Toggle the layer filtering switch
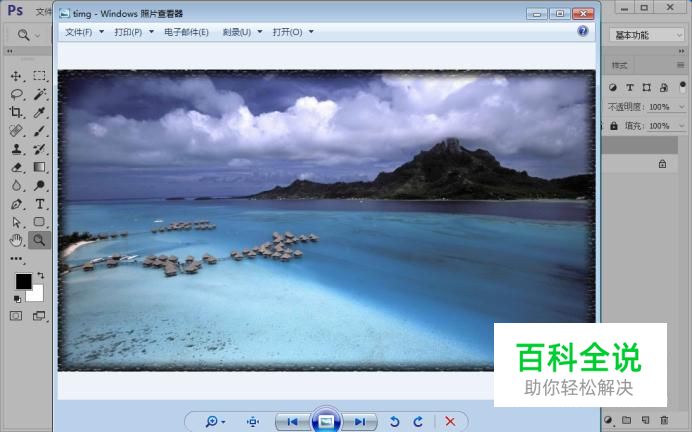 point(682,86)
